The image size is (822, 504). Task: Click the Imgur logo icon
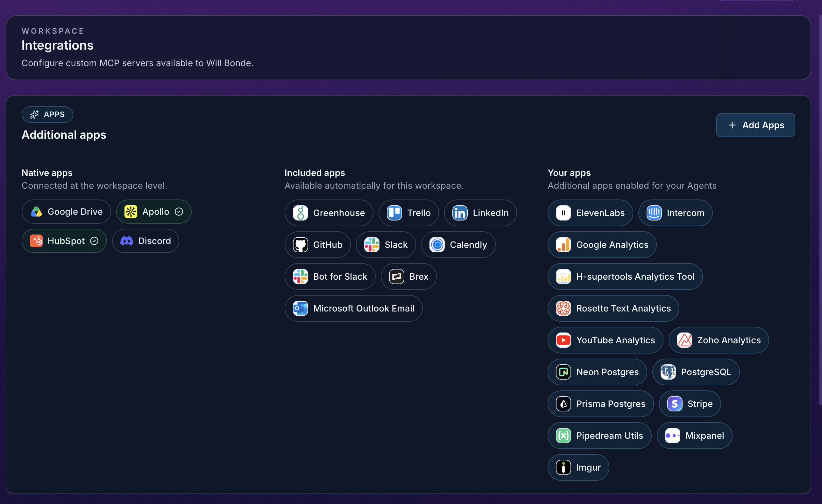[x=563, y=467]
